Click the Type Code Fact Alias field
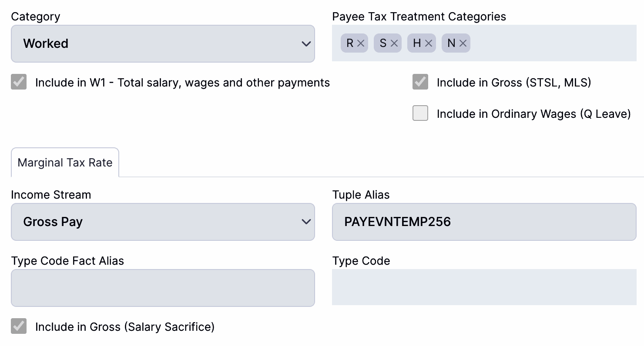 [x=162, y=288]
